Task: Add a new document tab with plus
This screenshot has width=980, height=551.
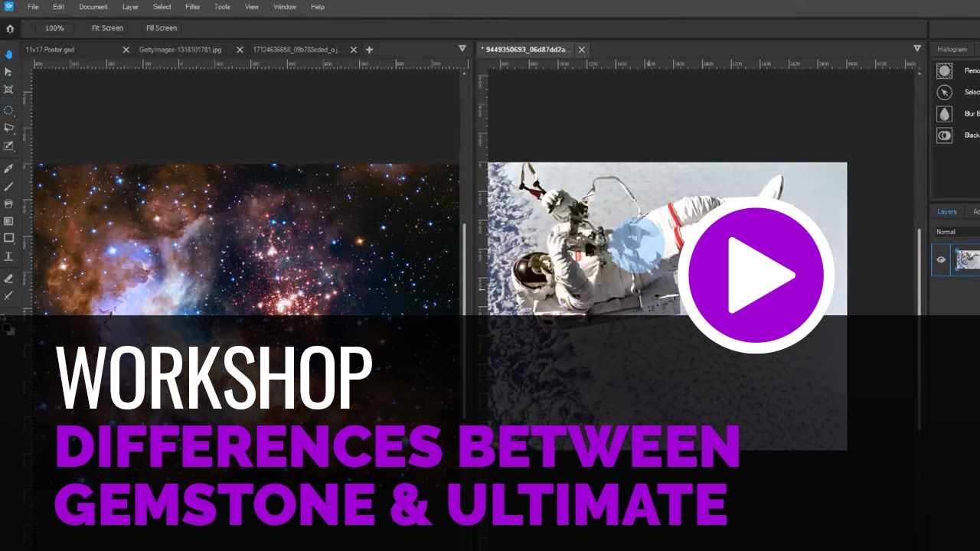Action: click(x=369, y=50)
